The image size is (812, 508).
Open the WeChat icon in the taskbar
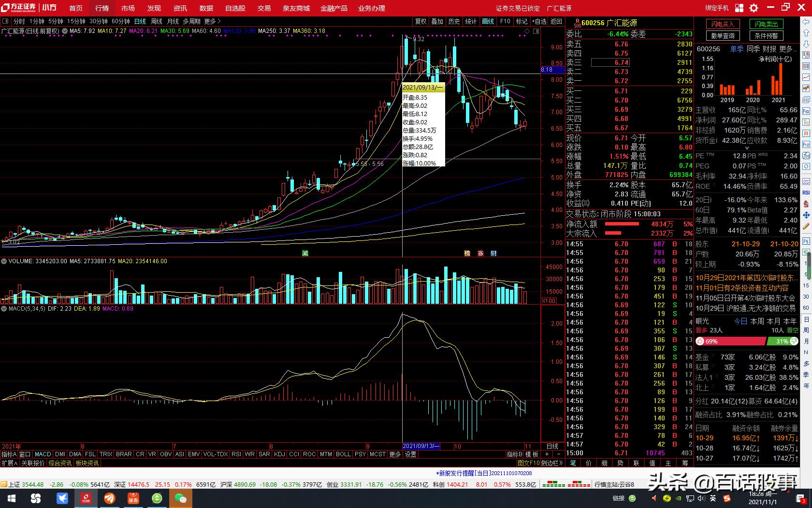181,498
